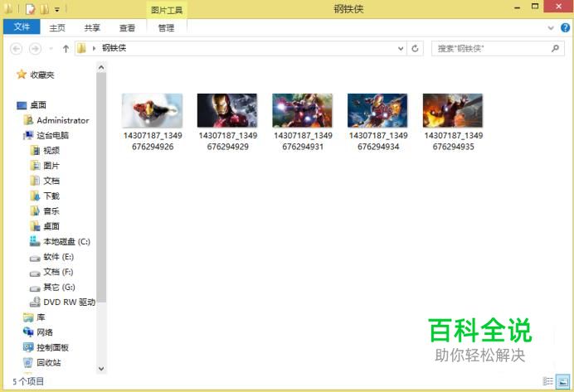Open the 下载 folder

tap(51, 196)
